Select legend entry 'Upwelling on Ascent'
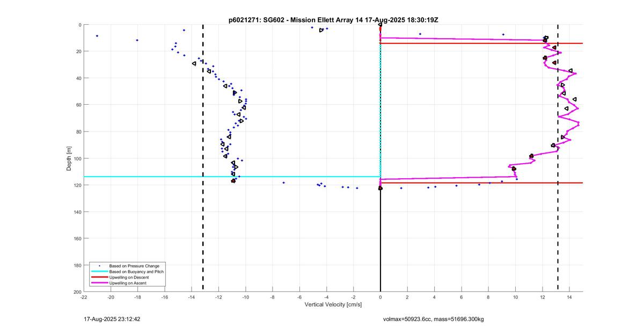This screenshot has width=644, height=328. click(128, 283)
